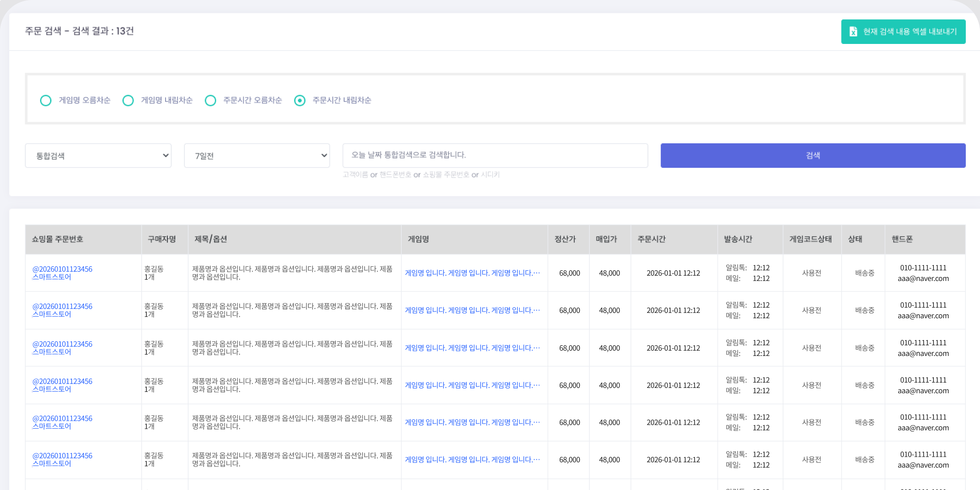Open the 게임명 link in the first row
The height and width of the screenshot is (490, 980).
472,273
